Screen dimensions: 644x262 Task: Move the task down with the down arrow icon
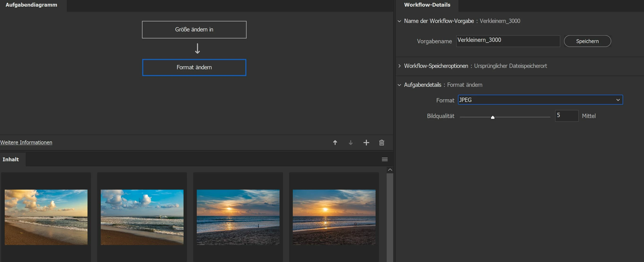click(x=350, y=143)
